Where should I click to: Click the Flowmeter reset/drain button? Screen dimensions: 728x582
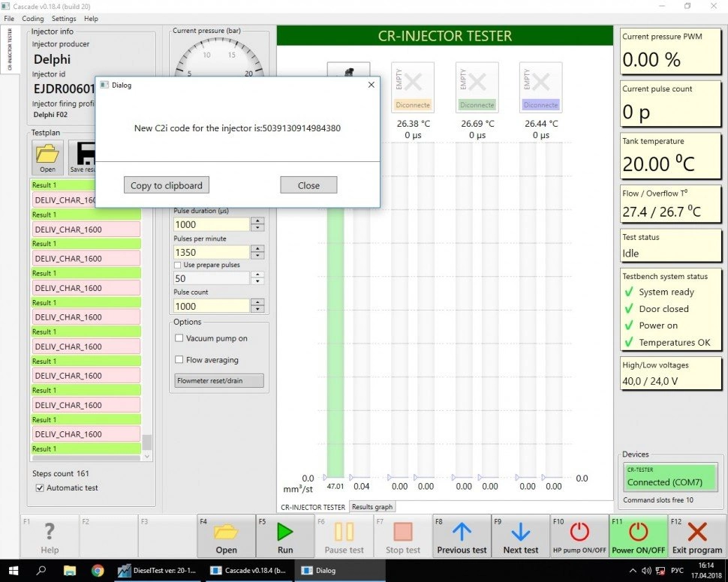coord(218,380)
